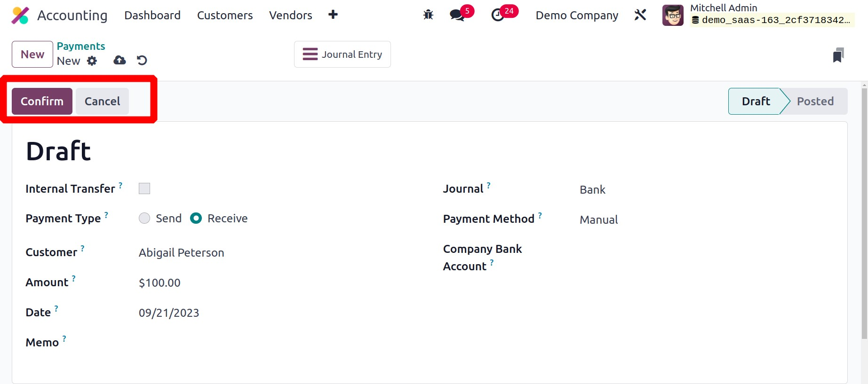Open the gear actions menu

pos(92,61)
